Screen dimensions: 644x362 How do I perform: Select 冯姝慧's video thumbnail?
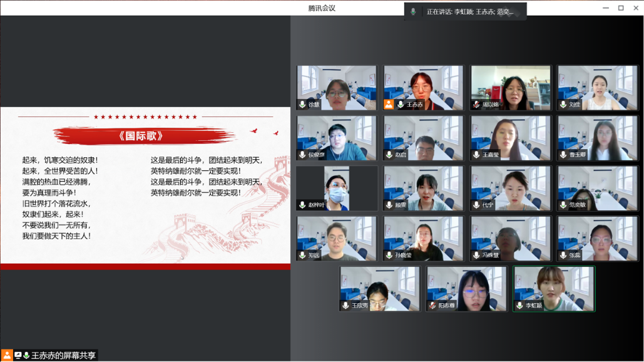[511, 238]
